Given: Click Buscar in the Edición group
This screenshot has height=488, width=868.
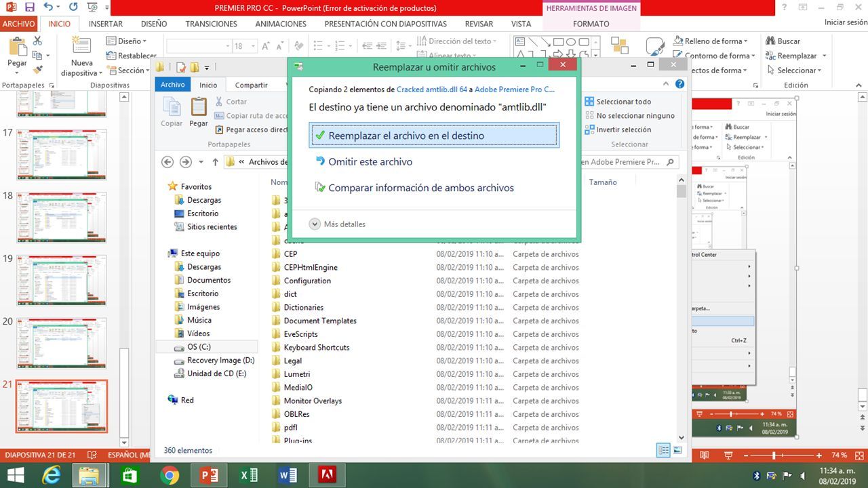Looking at the screenshot, I should 783,41.
